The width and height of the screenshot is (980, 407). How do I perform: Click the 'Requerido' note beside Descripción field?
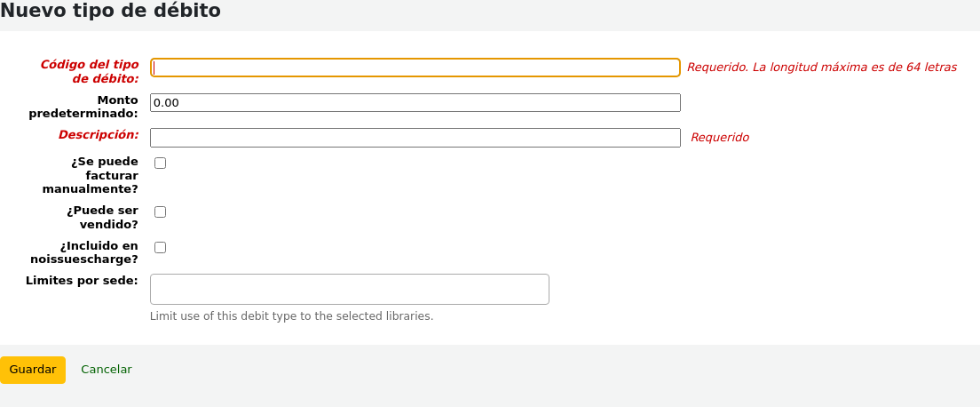coord(719,138)
